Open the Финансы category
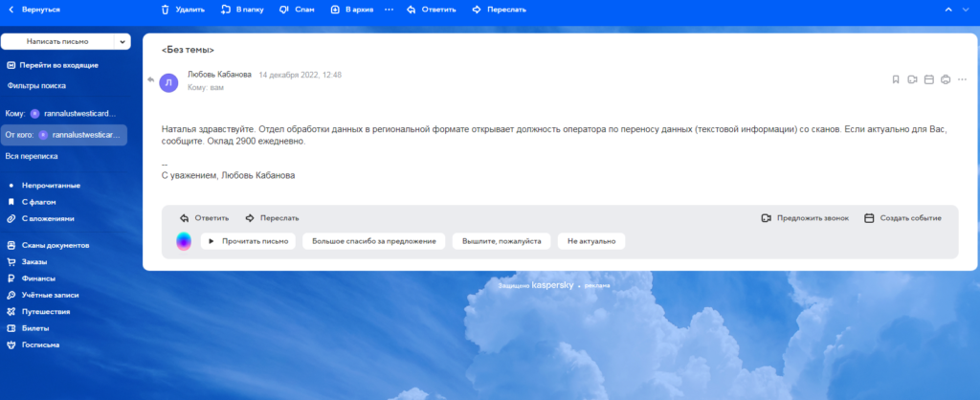Screen dimensions: 980x400 31,278
